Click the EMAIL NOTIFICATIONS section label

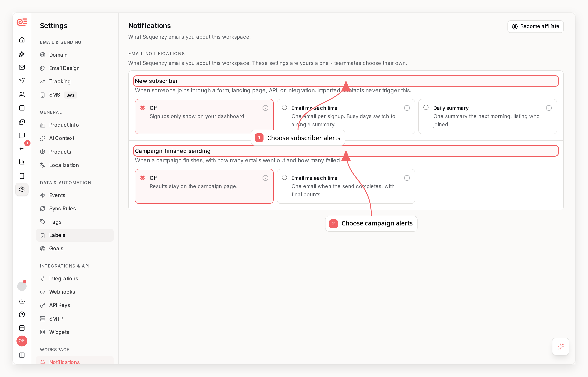(157, 54)
